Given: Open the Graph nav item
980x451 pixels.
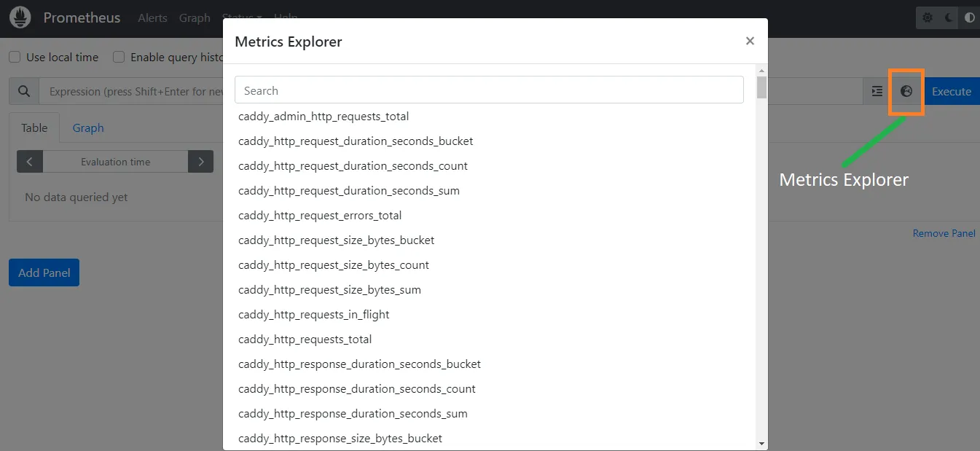Looking at the screenshot, I should [195, 17].
